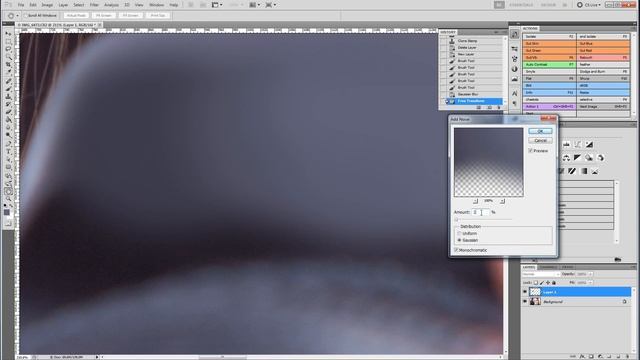Screen dimensions: 640x360
Task: Select the Brush tool in the toolbox
Action: (8, 89)
